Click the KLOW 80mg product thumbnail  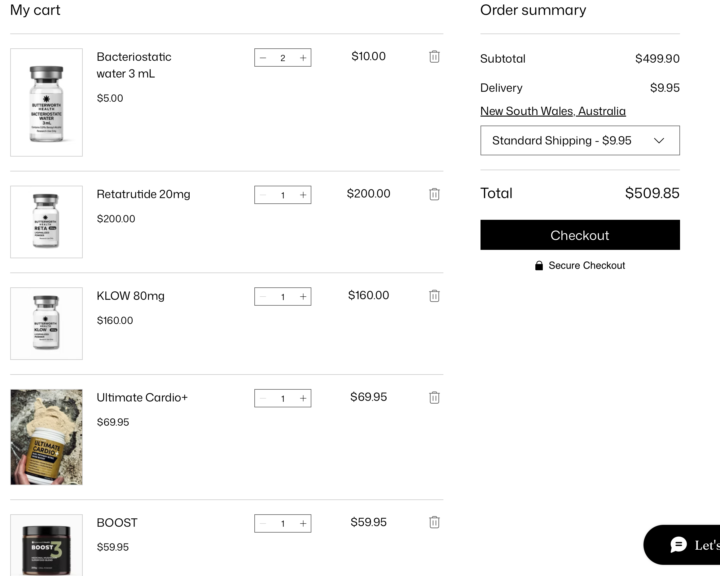(46, 323)
